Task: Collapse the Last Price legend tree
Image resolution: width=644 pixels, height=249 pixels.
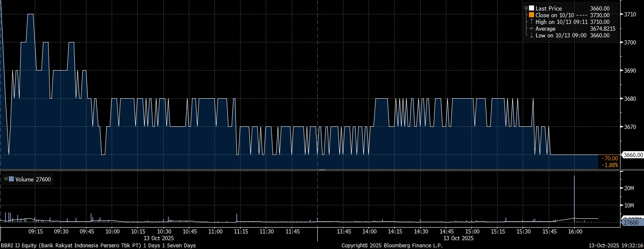Action: pos(526,8)
